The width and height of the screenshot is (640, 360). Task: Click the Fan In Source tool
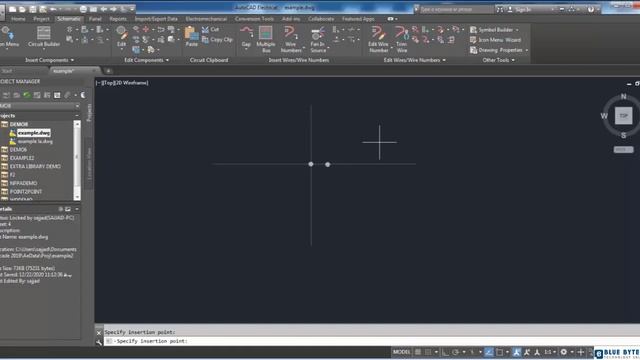click(318, 39)
